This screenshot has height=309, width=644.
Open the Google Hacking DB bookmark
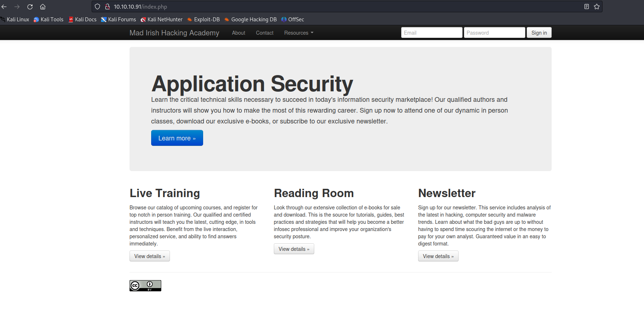click(250, 19)
